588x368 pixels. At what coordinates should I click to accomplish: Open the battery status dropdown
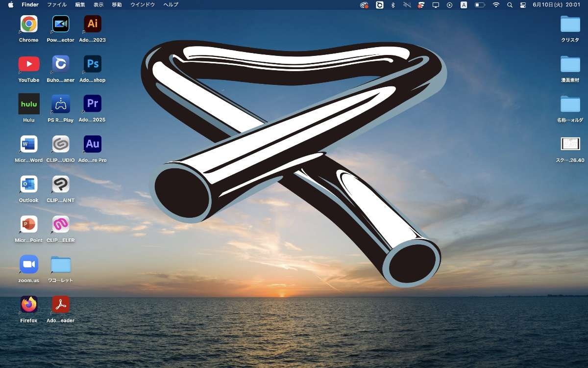tap(480, 5)
